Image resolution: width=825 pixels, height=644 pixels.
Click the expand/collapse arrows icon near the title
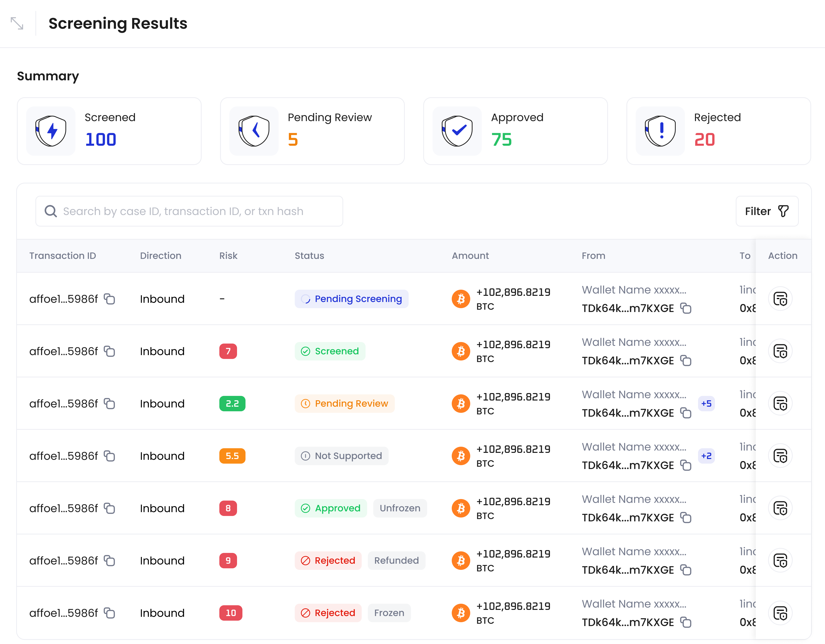pyautogui.click(x=17, y=23)
